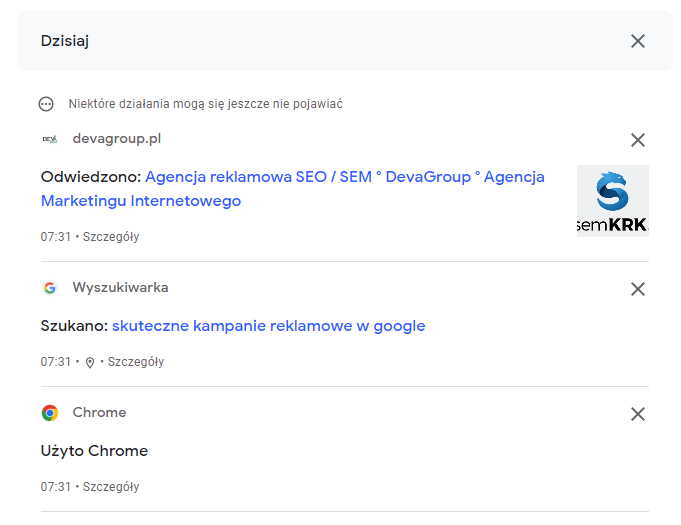Screen dimensions: 681x525
Task: Open Szczegóły for the Chrome entry
Action: (x=111, y=487)
